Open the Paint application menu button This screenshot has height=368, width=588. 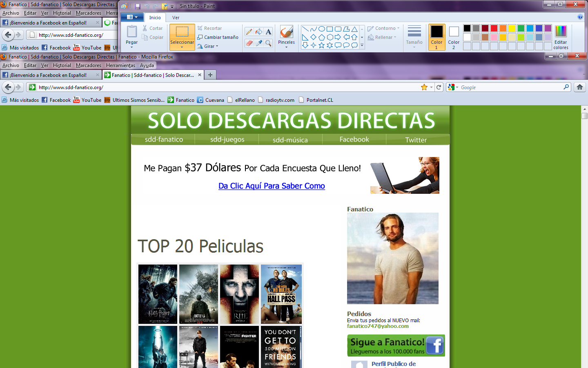[x=132, y=17]
